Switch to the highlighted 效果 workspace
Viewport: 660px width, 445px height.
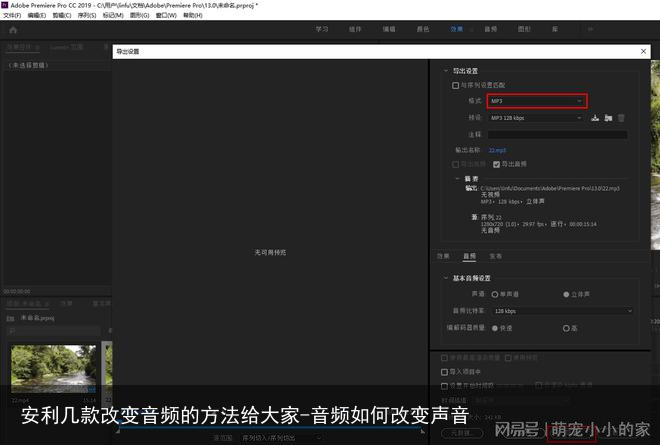pos(457,29)
